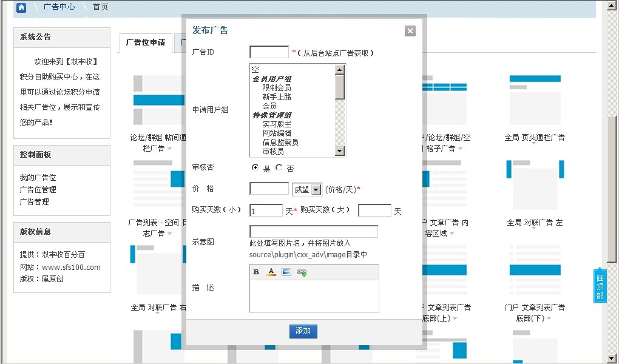Click the home icon in the breadcrumb bar
Viewport: 619px width, 364px height.
[22, 7]
